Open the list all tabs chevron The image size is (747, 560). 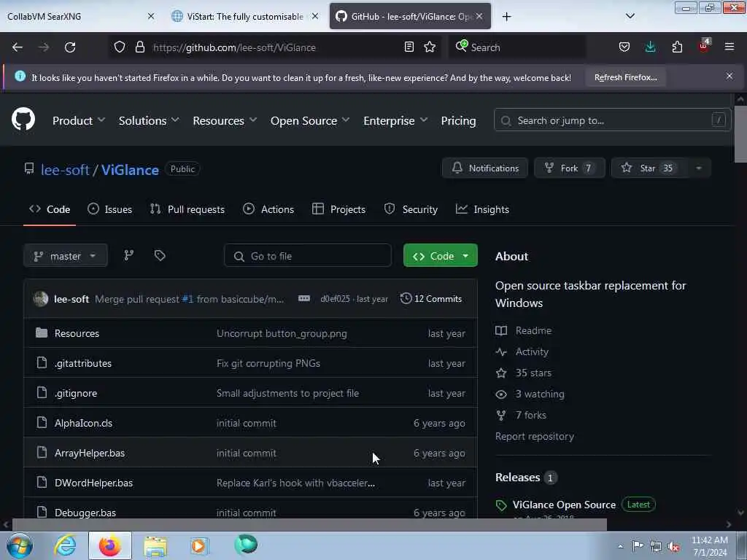point(630,16)
